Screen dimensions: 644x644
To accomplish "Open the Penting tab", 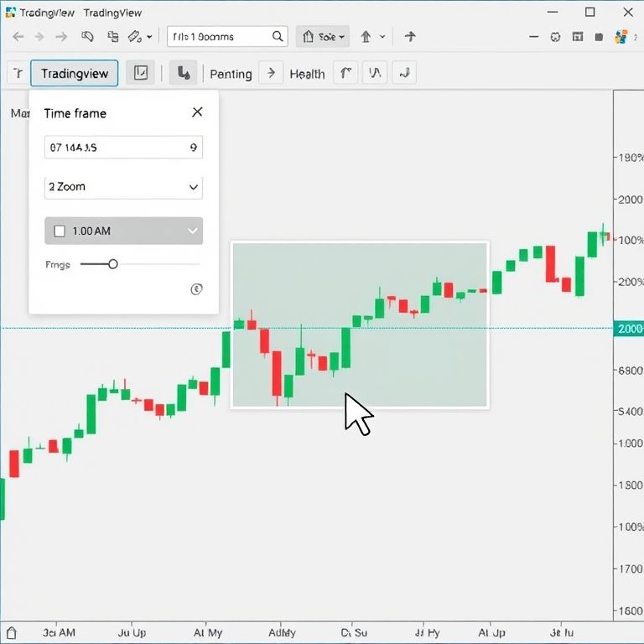I will 231,74.
